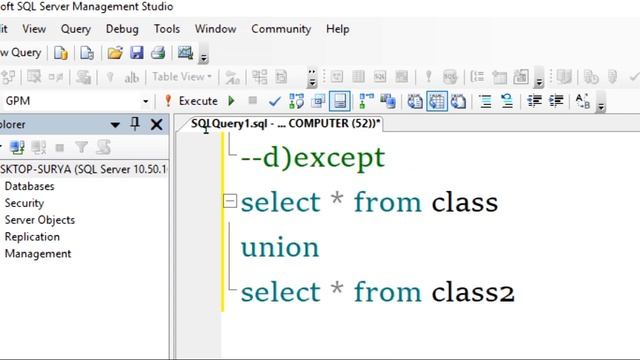Close the Object Explorer panel
Image resolution: width=640 pixels, height=360 pixels.
pyautogui.click(x=156, y=124)
